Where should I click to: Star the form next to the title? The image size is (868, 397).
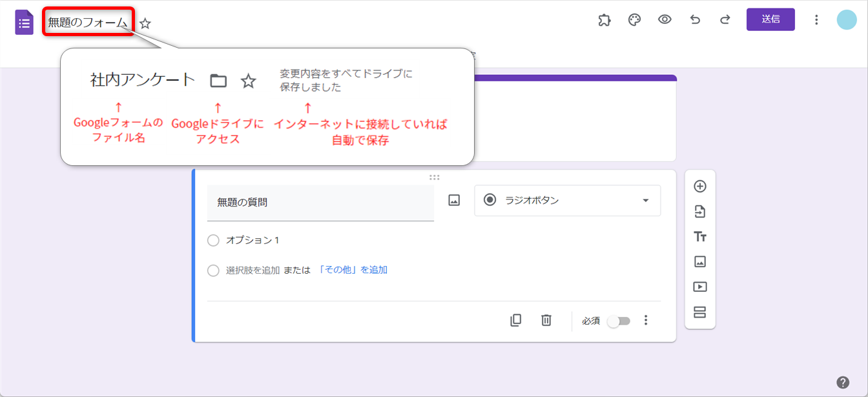point(145,24)
